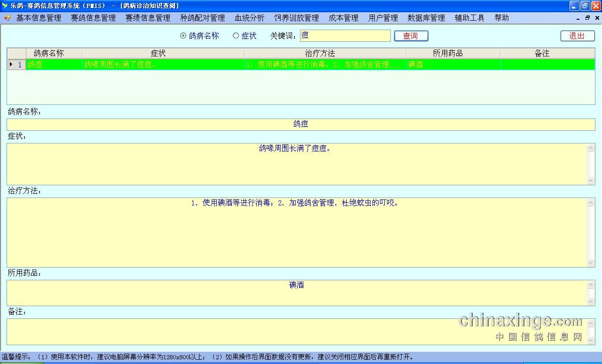Image resolution: width=602 pixels, height=364 pixels.
Task: Open the 赛绩信息管理 menu
Action: pos(148,18)
